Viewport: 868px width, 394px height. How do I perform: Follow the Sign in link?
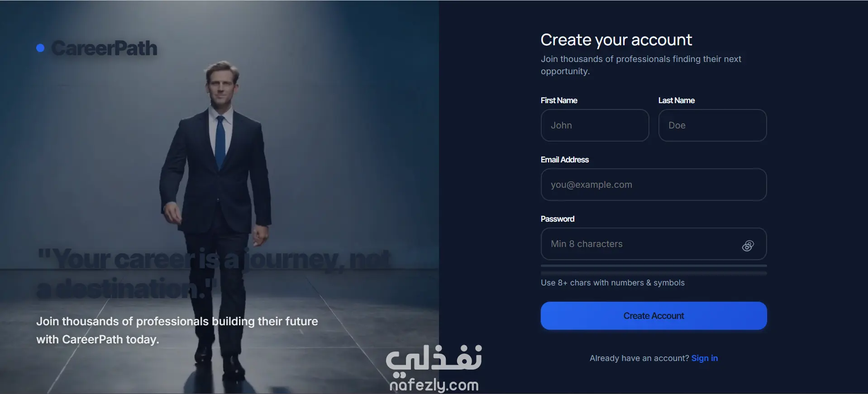click(705, 358)
